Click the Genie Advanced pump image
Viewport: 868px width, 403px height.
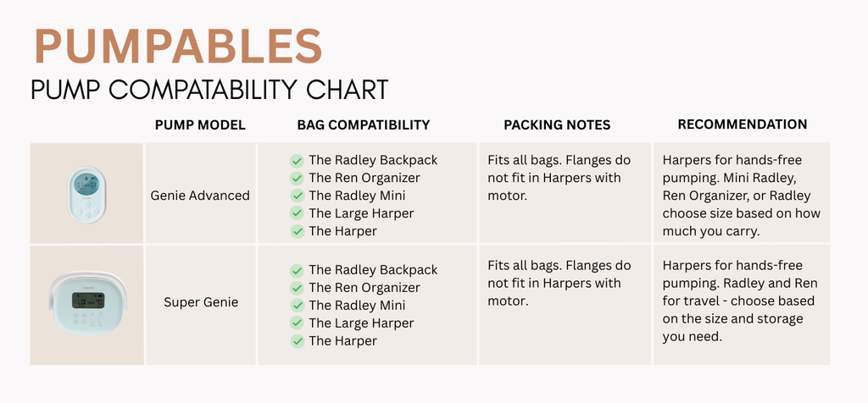[x=87, y=195]
